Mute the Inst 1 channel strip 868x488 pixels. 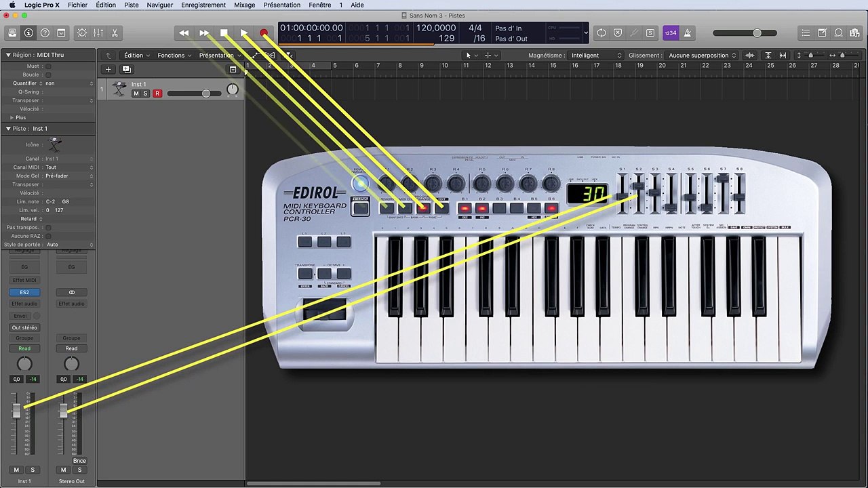(16, 470)
